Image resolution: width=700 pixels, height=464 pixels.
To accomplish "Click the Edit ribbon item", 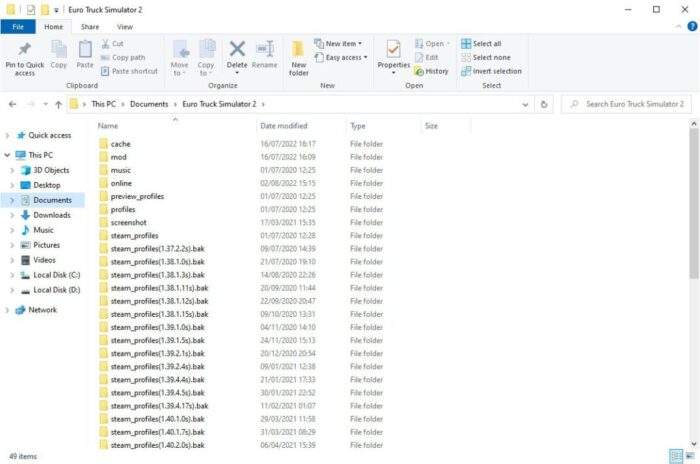I will [x=427, y=57].
